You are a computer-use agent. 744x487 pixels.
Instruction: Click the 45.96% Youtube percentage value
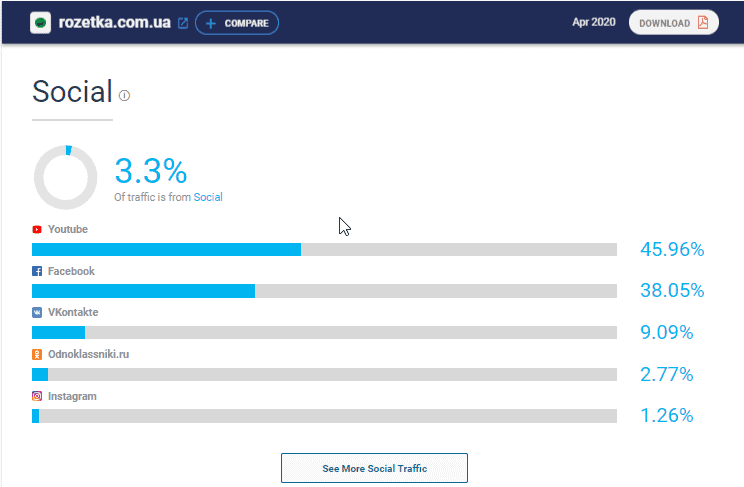coord(672,249)
